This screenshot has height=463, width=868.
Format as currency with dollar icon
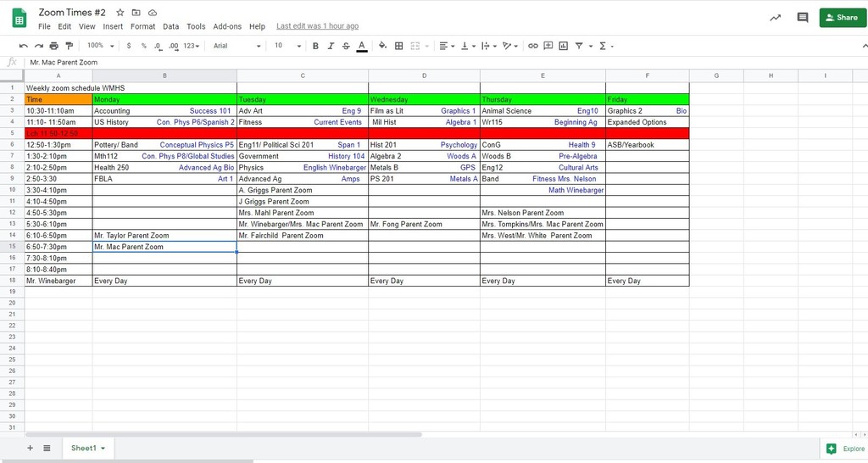[129, 46]
